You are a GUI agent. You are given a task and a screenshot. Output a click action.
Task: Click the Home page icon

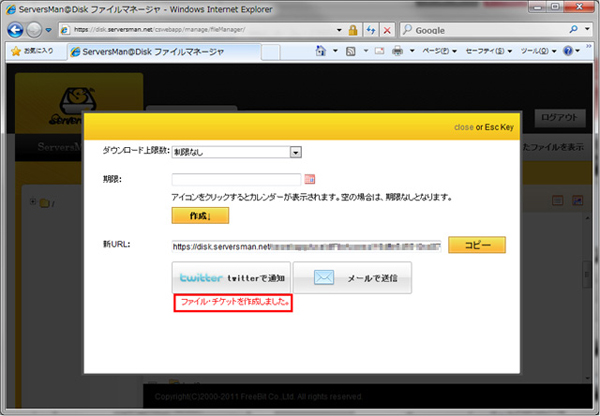(321, 51)
